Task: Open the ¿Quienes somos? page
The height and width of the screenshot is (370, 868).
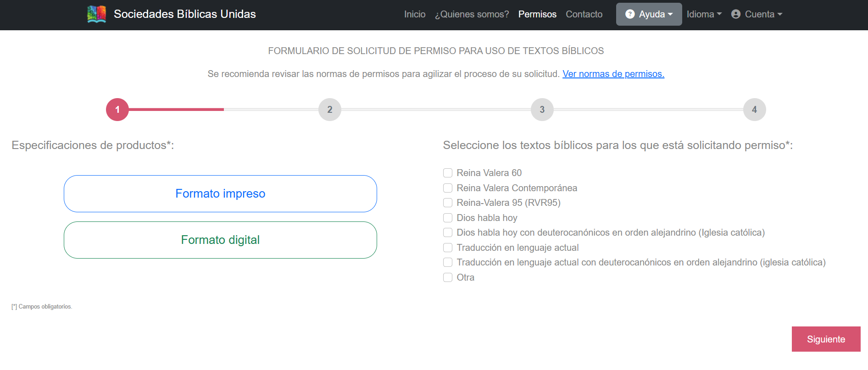Action: (472, 14)
